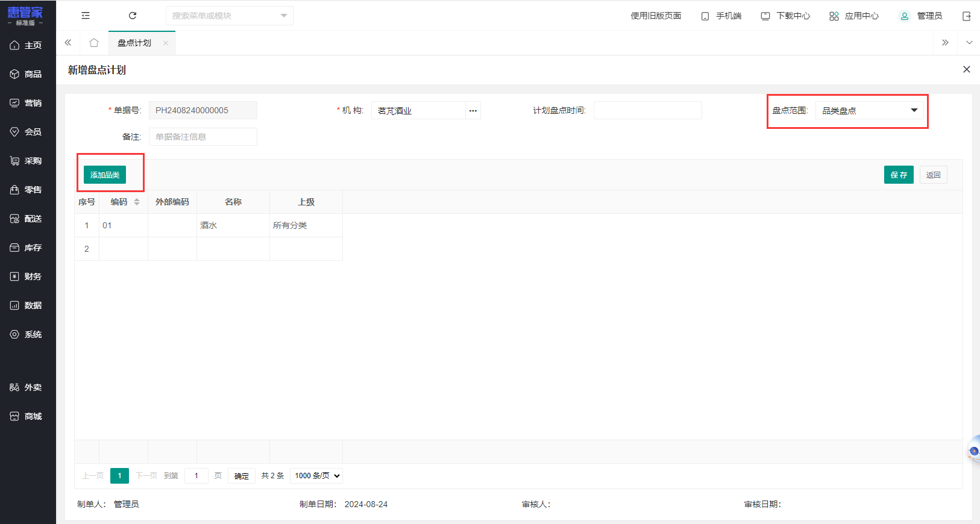This screenshot has width=980, height=524.
Task: Click the 添加品类 button
Action: (x=105, y=175)
